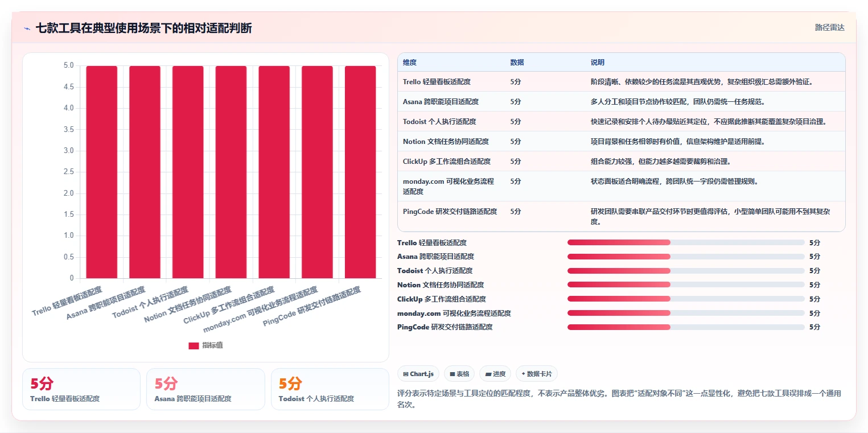This screenshot has height=433, width=868.
Task: Click the 表格 chip below progress bars
Action: click(459, 374)
